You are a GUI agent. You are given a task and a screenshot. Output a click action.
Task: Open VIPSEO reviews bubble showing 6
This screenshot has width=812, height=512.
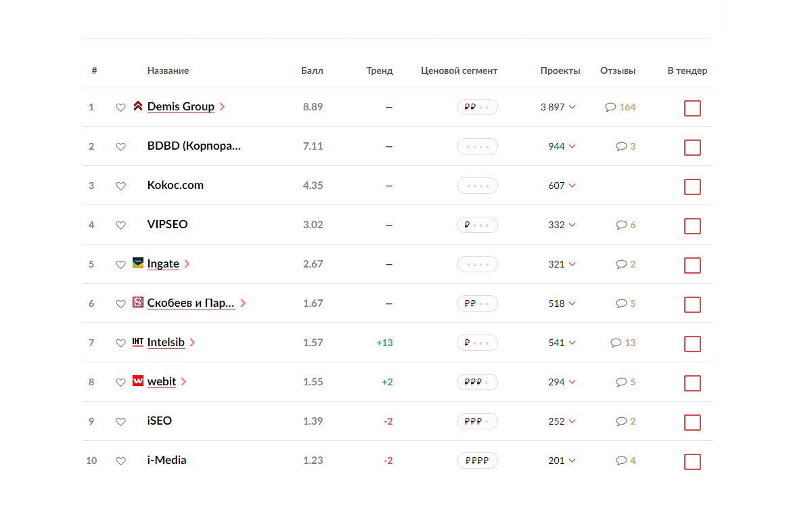pos(626,225)
